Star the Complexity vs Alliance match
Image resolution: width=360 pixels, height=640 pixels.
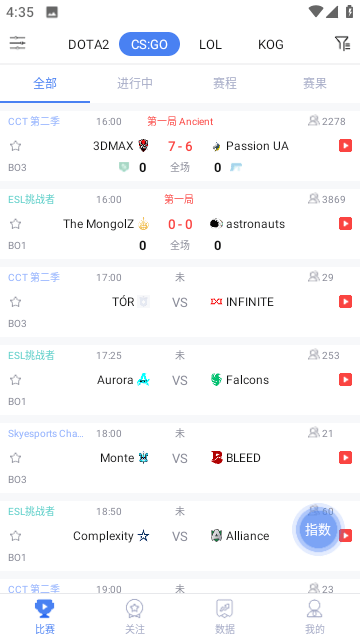[x=16, y=536]
